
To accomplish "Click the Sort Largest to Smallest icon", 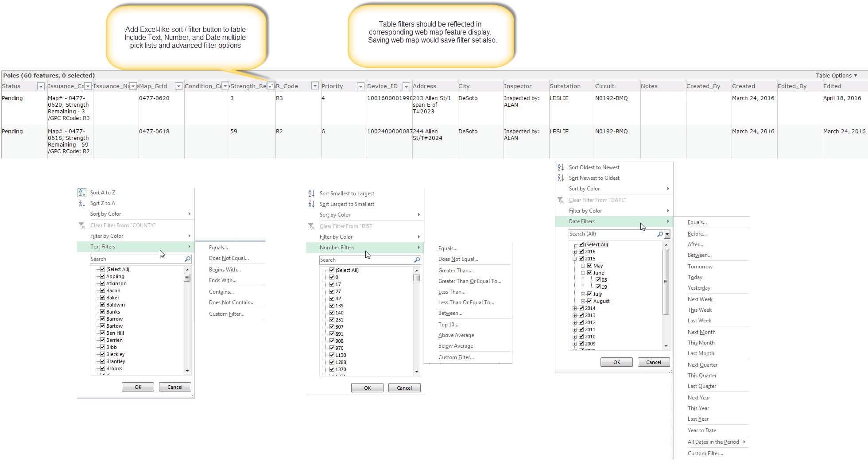I will pos(311,204).
